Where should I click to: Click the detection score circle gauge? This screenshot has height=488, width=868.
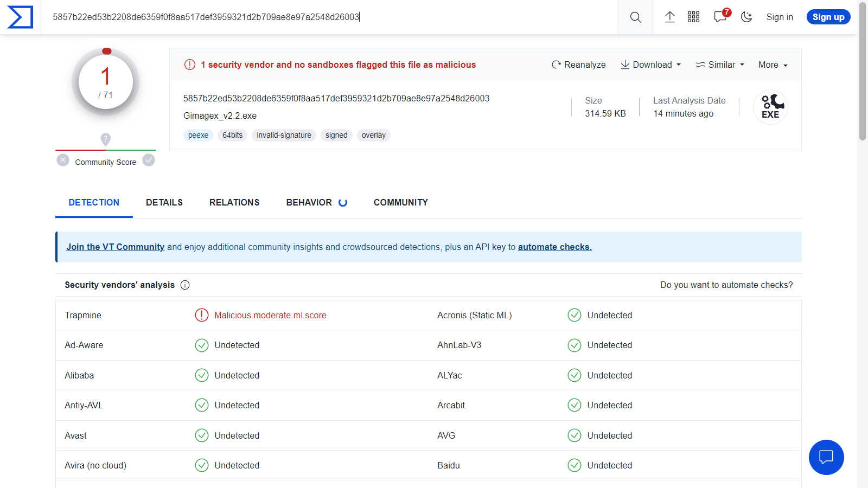(x=106, y=82)
